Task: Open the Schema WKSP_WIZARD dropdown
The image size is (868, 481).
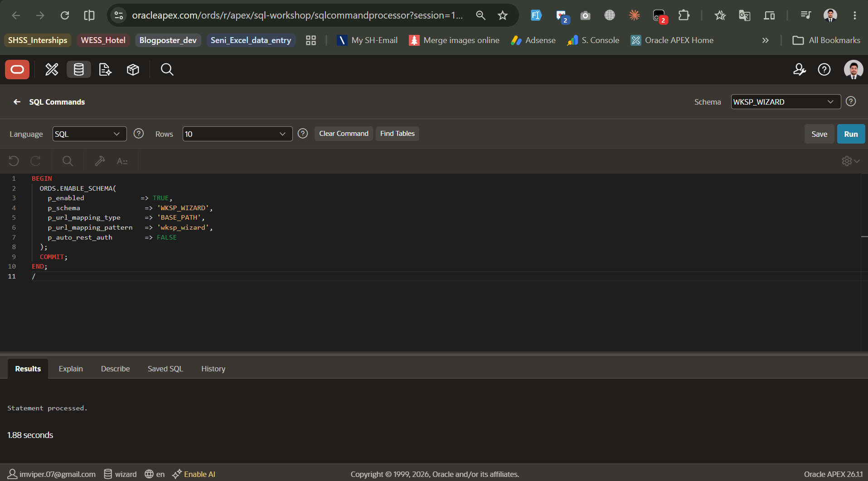Action: [x=786, y=102]
